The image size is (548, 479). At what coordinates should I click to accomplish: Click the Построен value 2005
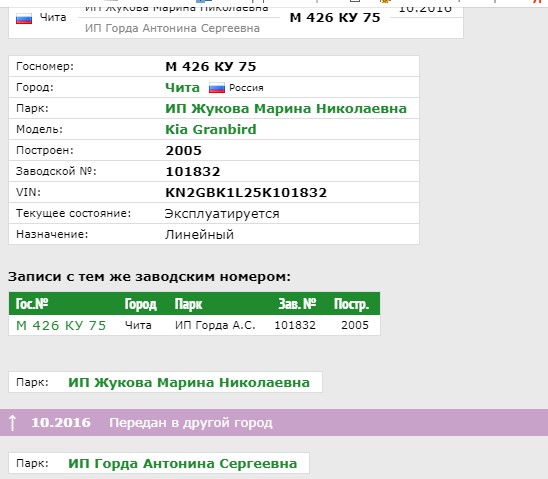(x=183, y=151)
